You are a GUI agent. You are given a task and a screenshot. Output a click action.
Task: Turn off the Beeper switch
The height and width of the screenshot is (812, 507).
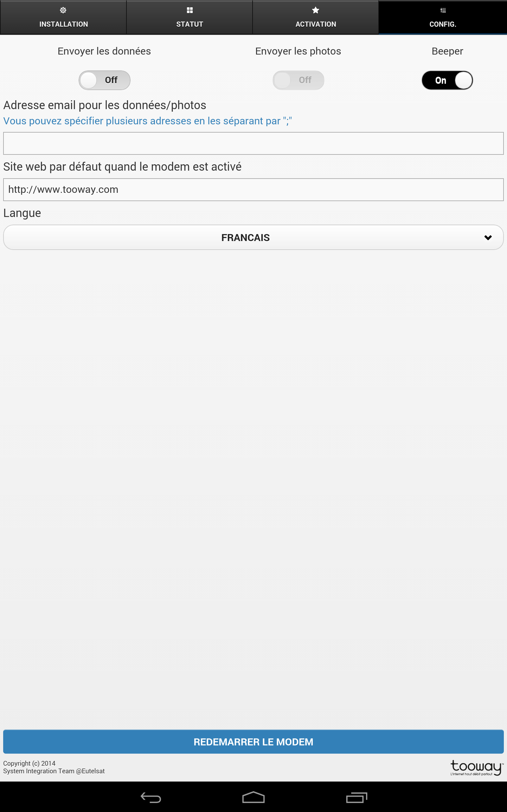coord(447,80)
